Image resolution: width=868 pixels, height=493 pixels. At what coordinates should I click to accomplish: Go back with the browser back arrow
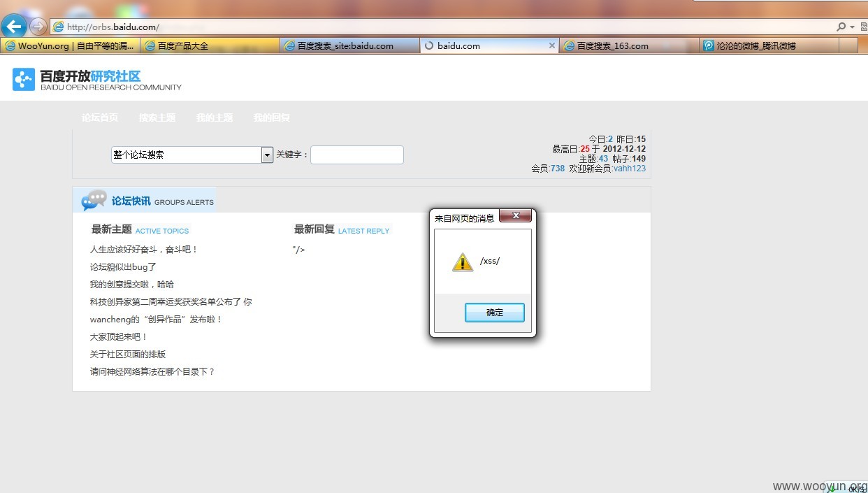pos(14,27)
